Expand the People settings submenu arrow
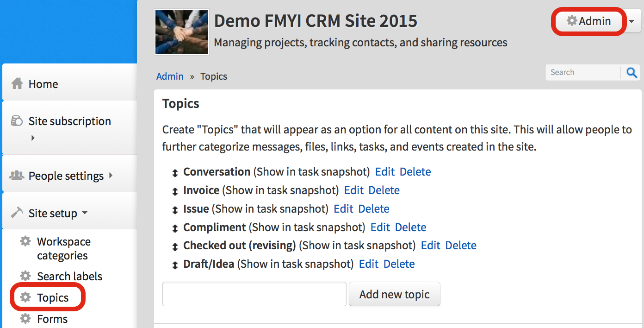644x328 pixels. [111, 176]
